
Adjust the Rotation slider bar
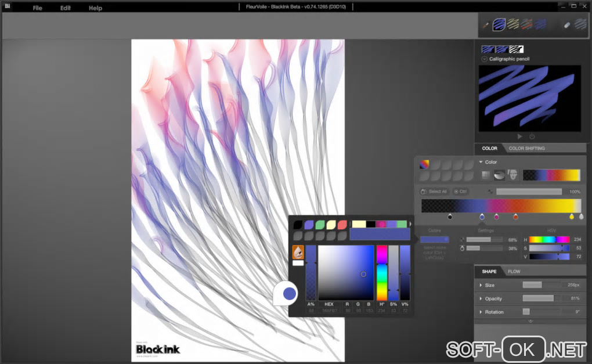click(542, 312)
